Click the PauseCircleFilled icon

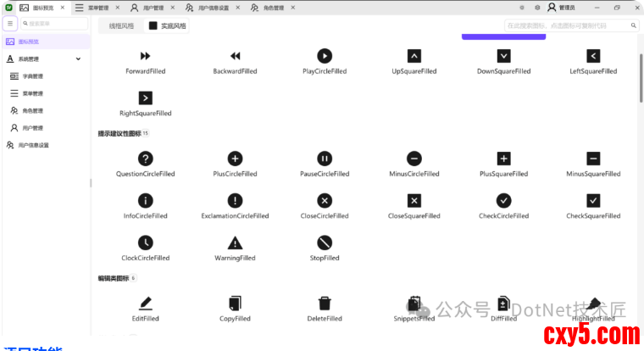(x=325, y=159)
